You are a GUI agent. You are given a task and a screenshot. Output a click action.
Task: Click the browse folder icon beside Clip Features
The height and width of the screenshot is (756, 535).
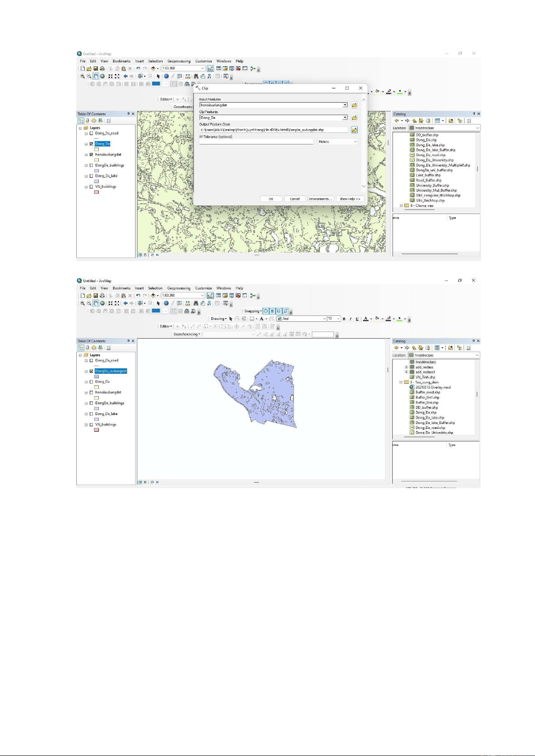pos(354,118)
